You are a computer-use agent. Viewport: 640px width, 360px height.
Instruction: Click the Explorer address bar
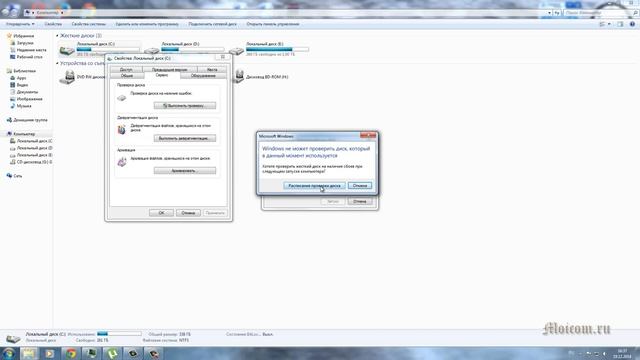286,13
